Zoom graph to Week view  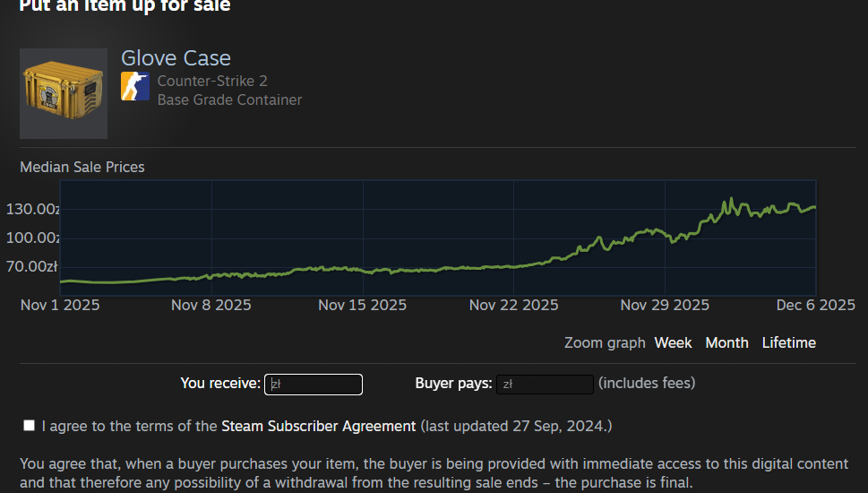[x=673, y=342]
